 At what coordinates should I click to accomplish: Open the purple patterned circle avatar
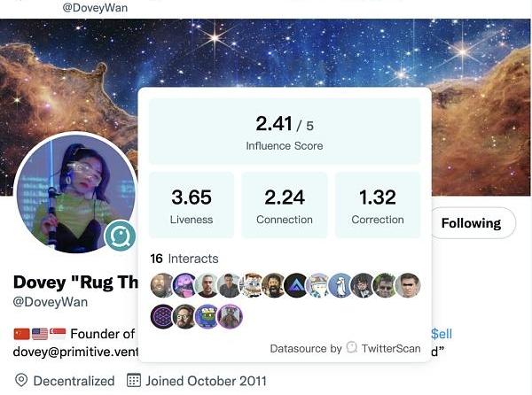tap(162, 316)
